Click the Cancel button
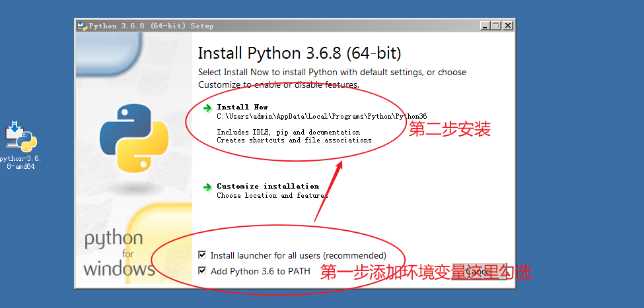The height and width of the screenshot is (308, 644). pos(479,272)
